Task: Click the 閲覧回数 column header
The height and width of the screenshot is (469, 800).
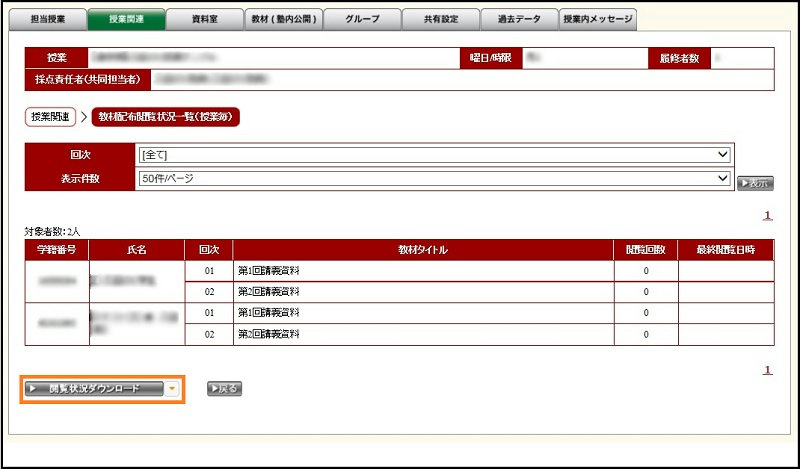Action: (645, 249)
